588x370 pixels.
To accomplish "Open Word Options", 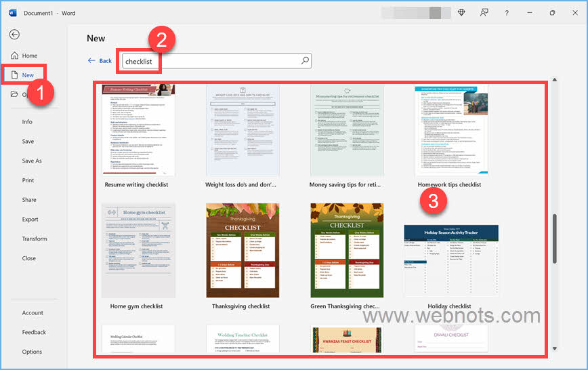I will tap(32, 352).
